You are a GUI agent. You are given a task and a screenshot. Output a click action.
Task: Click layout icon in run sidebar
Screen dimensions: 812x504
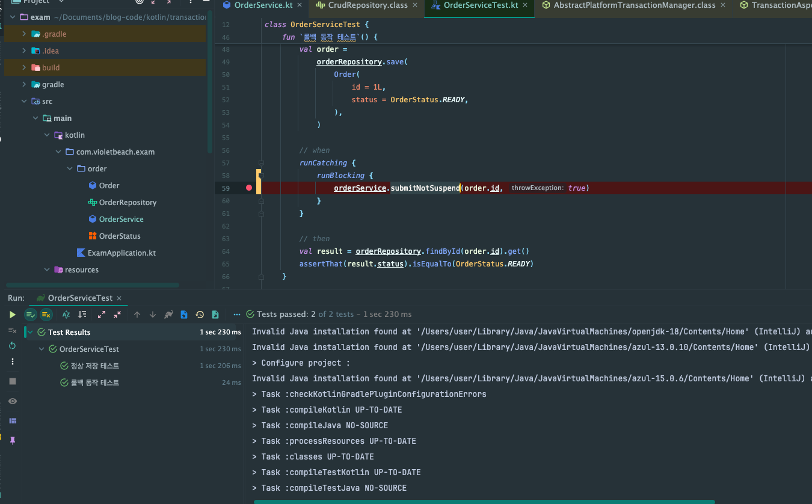tap(13, 421)
